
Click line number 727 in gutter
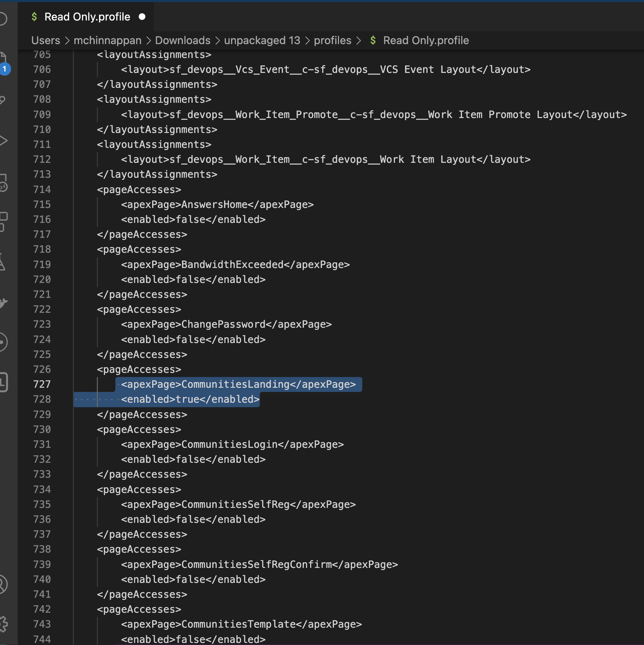tap(42, 384)
